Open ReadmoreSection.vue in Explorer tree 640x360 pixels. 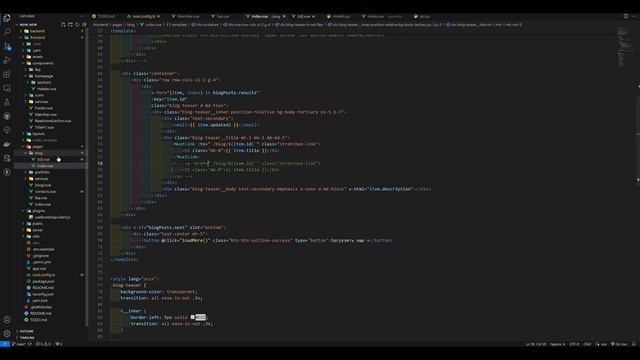click(x=53, y=121)
